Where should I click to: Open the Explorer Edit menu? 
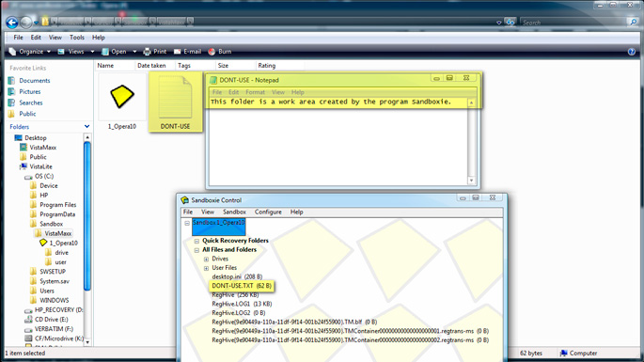tap(36, 38)
